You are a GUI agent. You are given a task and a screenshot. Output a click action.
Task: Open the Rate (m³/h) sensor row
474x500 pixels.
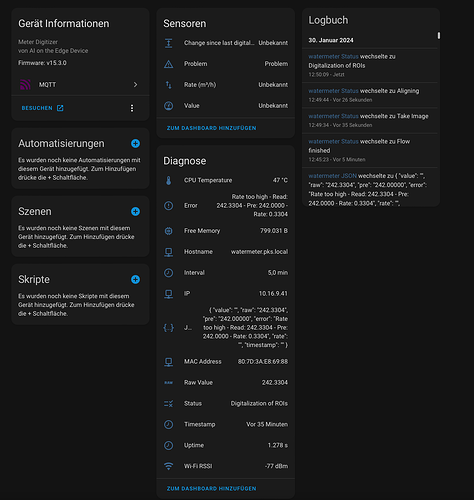226,85
